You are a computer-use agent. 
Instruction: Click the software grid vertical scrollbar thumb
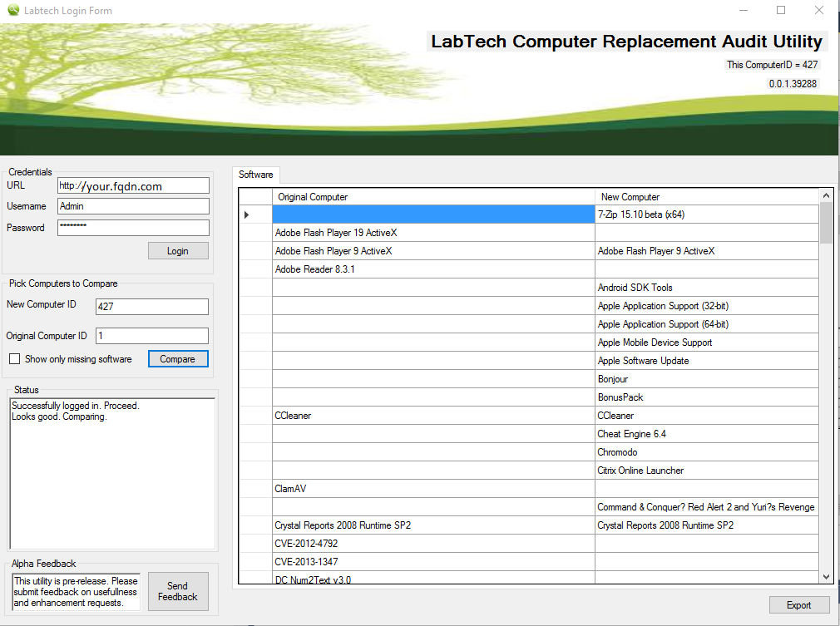[x=826, y=223]
